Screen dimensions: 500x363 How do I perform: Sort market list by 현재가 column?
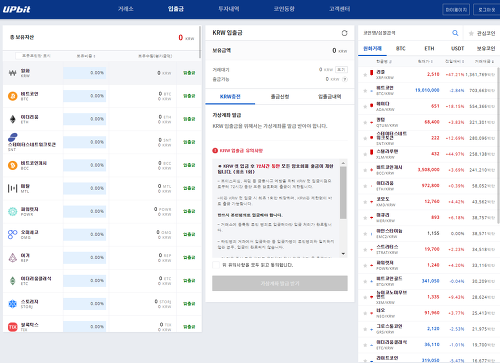[x=425, y=61]
